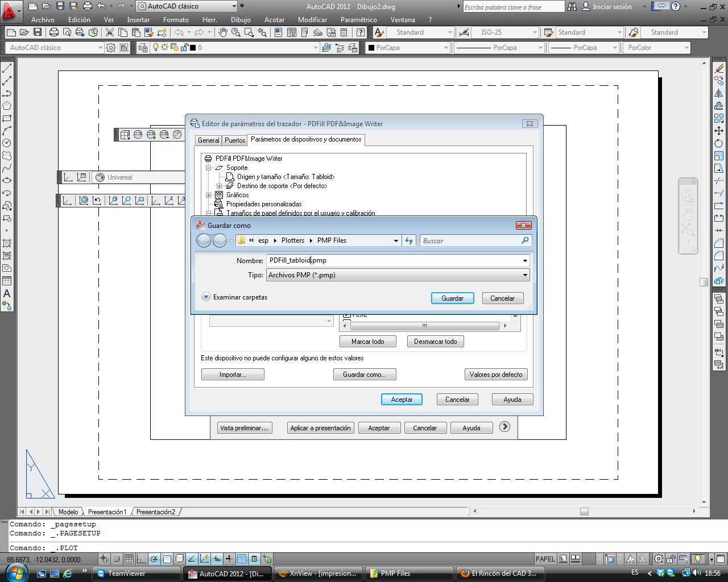This screenshot has height=582, width=728.
Task: Switch to the Puertos tab
Action: 234,140
